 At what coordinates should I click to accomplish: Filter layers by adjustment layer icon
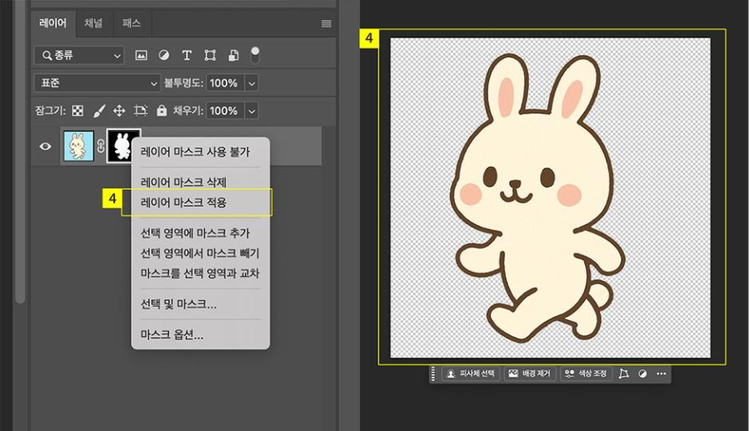pos(164,55)
